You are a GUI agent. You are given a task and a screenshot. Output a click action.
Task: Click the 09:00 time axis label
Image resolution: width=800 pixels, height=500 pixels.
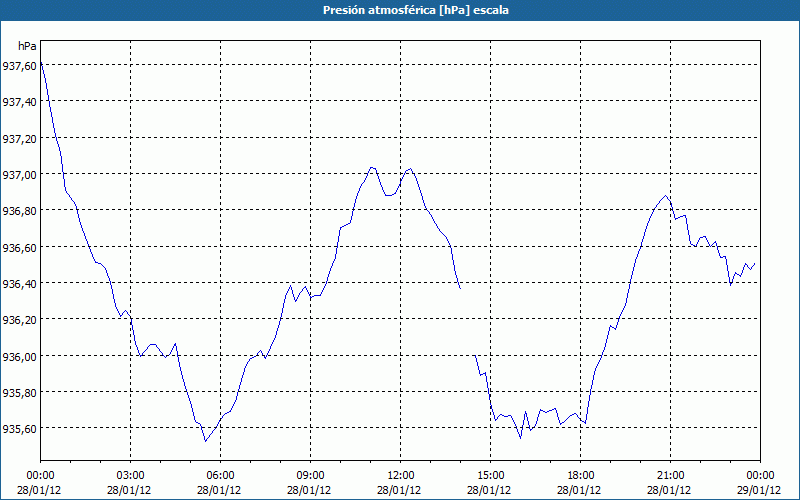(x=310, y=476)
